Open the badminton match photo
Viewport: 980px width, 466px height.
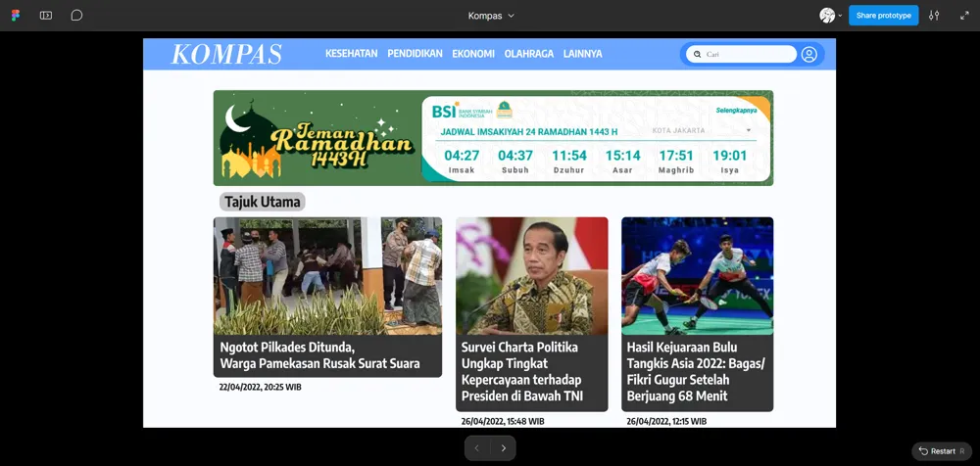(698, 275)
